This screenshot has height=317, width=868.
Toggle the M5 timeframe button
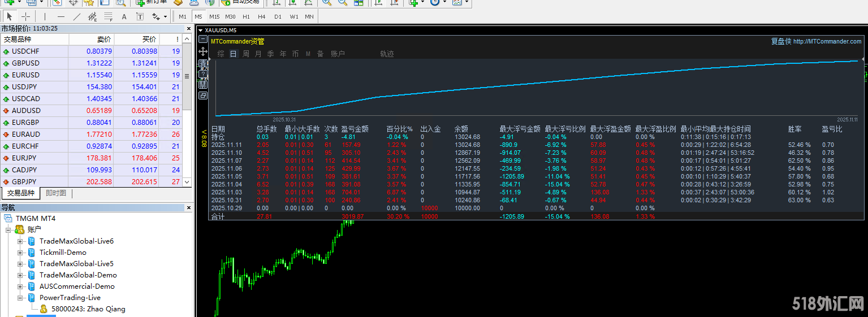pos(198,16)
